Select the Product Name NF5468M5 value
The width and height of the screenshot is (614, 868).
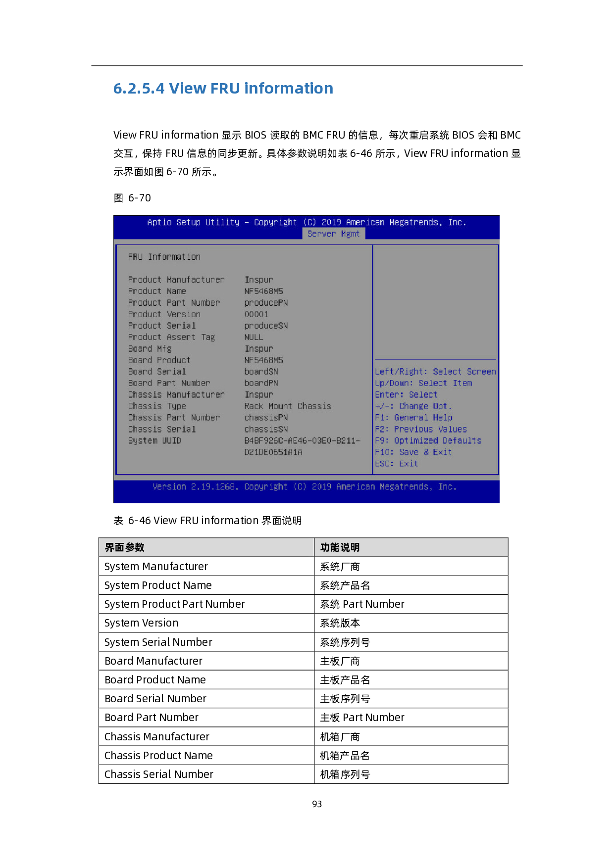[263, 291]
